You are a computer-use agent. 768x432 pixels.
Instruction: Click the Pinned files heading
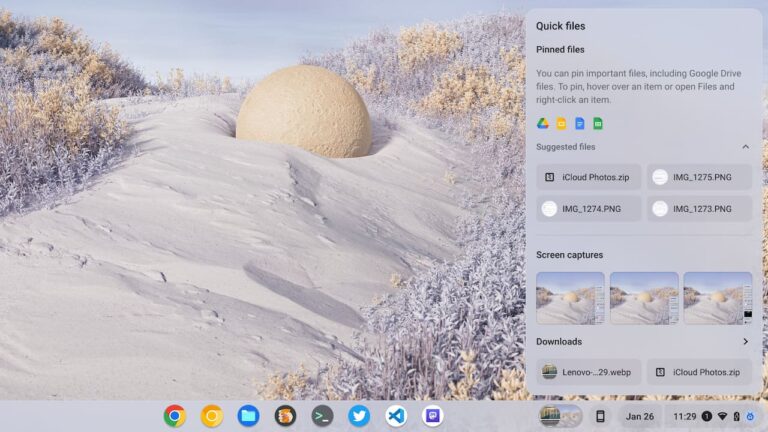pyautogui.click(x=560, y=49)
